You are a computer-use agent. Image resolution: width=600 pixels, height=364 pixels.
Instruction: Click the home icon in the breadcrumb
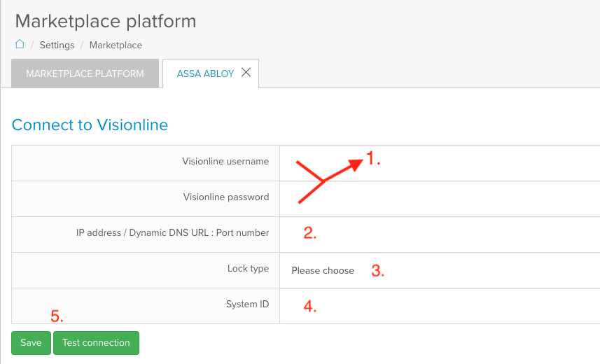(x=20, y=44)
